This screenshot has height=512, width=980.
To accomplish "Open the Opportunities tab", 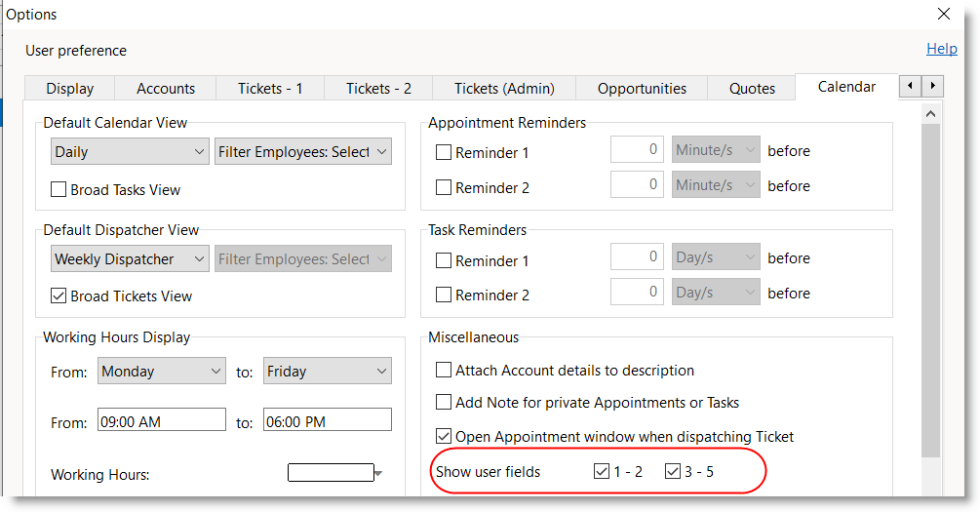I will [x=642, y=89].
